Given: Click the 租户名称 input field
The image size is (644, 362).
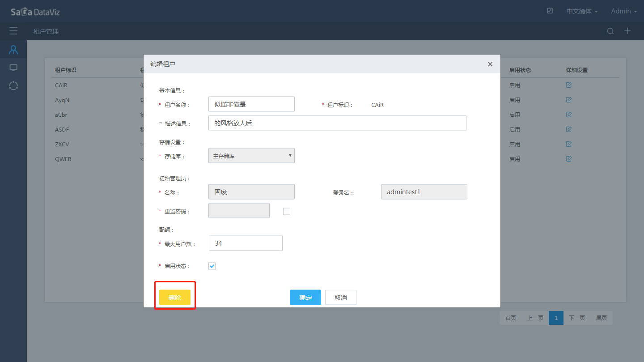Looking at the screenshot, I should [x=251, y=104].
